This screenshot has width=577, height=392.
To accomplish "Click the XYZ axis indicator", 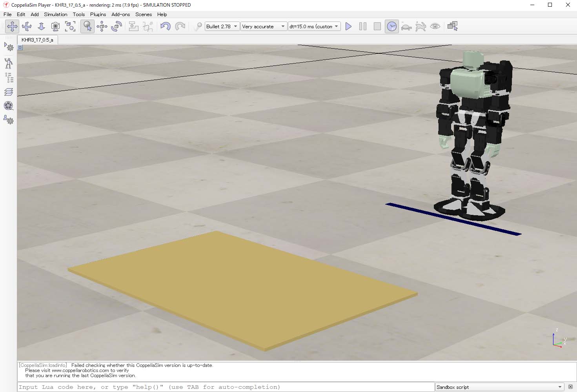I will 560,339.
